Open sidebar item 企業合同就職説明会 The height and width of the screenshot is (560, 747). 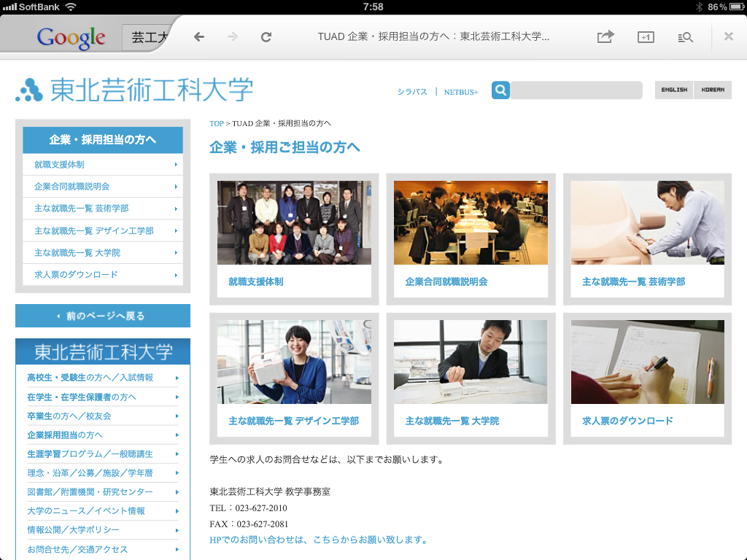click(x=103, y=186)
